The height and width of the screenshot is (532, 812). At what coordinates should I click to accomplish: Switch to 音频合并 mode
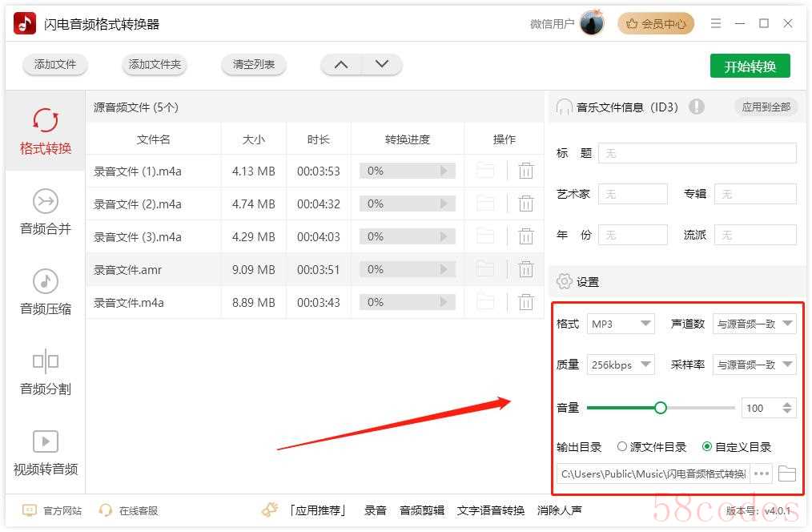click(46, 212)
